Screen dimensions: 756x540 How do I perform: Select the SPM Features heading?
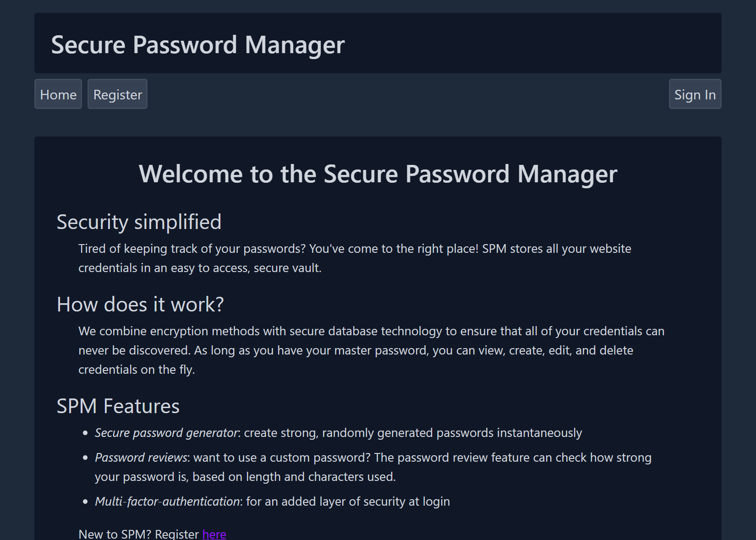(x=118, y=406)
